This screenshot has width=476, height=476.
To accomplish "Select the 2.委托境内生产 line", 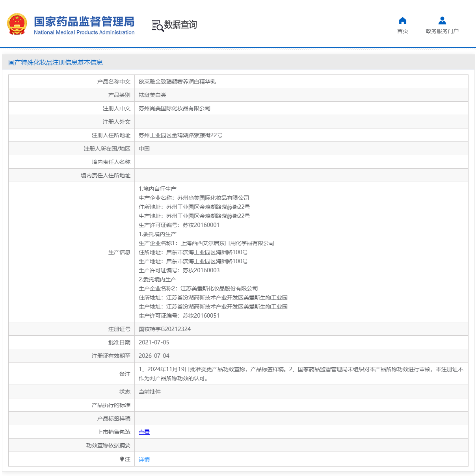I will 158,279.
